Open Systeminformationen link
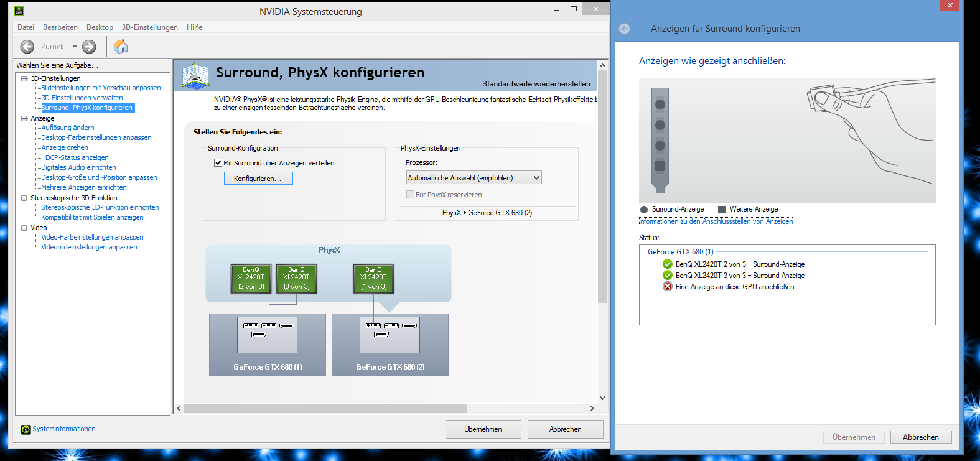The height and width of the screenshot is (461, 980). (64, 429)
